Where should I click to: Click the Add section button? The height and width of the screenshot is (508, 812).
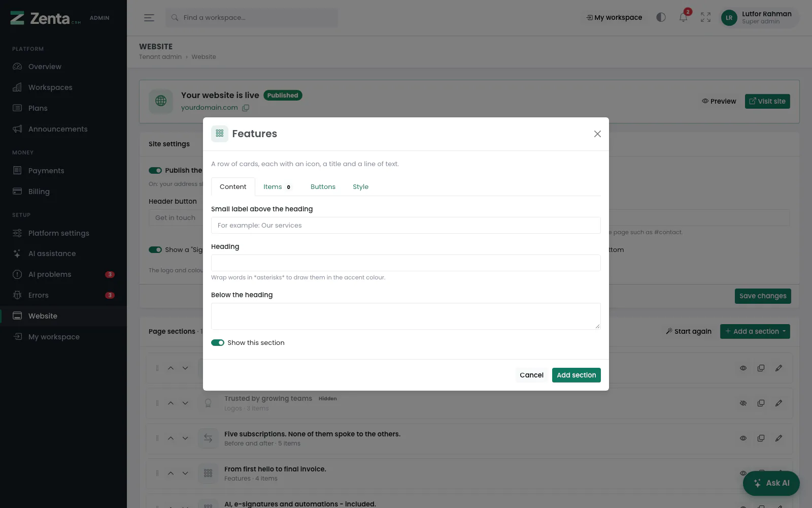[577, 375]
